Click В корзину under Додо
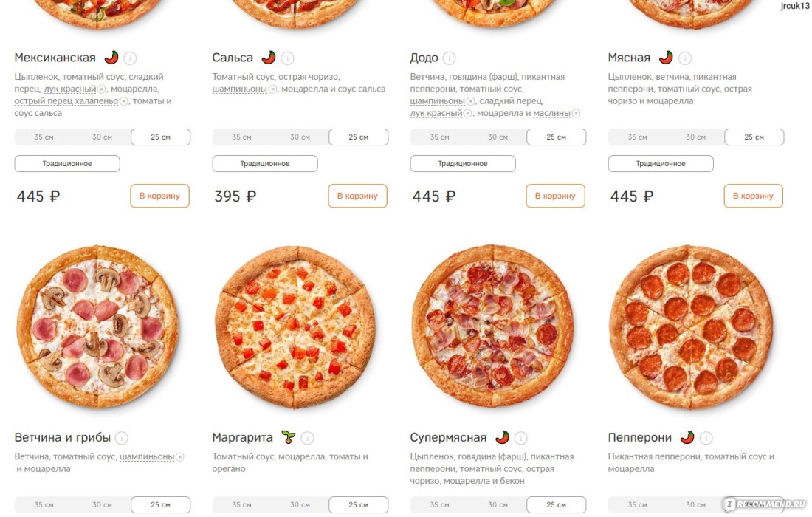812x517 pixels. [555, 196]
